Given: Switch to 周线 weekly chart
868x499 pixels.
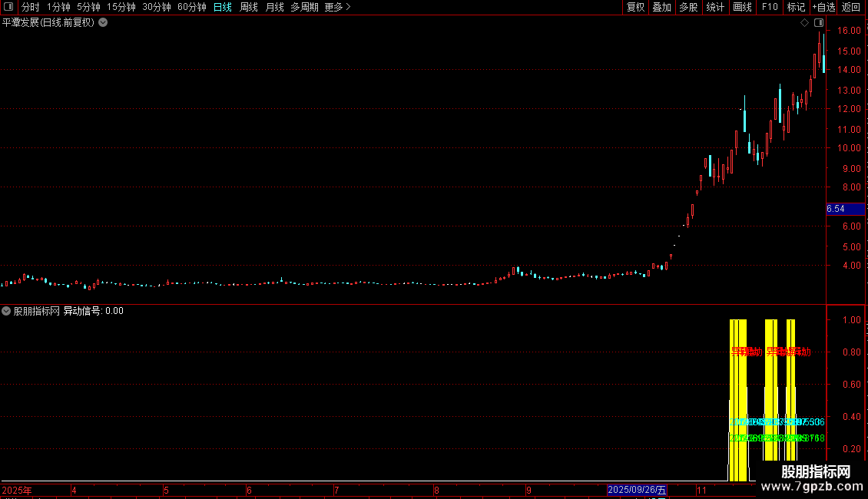Looking at the screenshot, I should click(x=249, y=7).
